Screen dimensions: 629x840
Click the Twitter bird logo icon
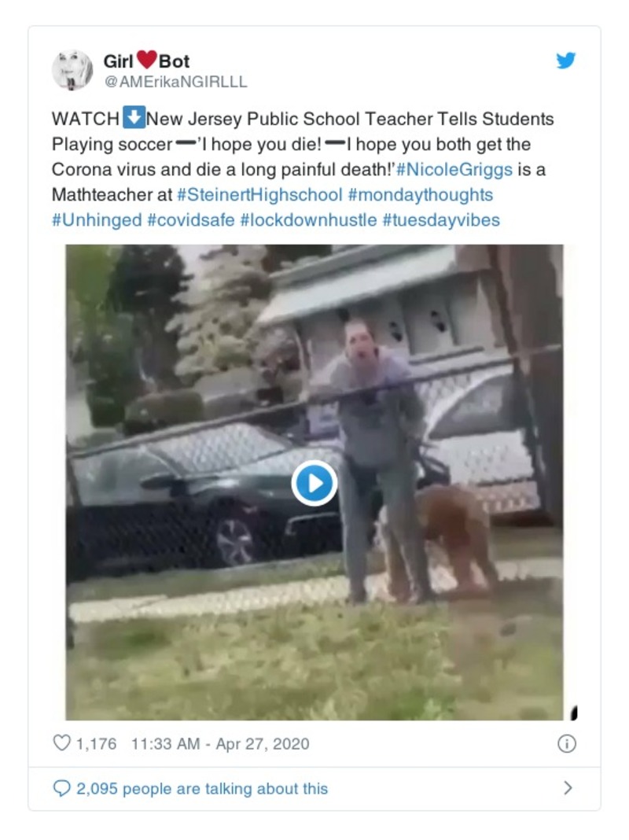click(x=566, y=61)
